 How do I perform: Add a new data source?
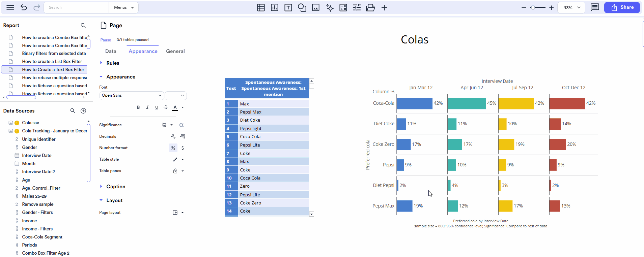click(83, 111)
